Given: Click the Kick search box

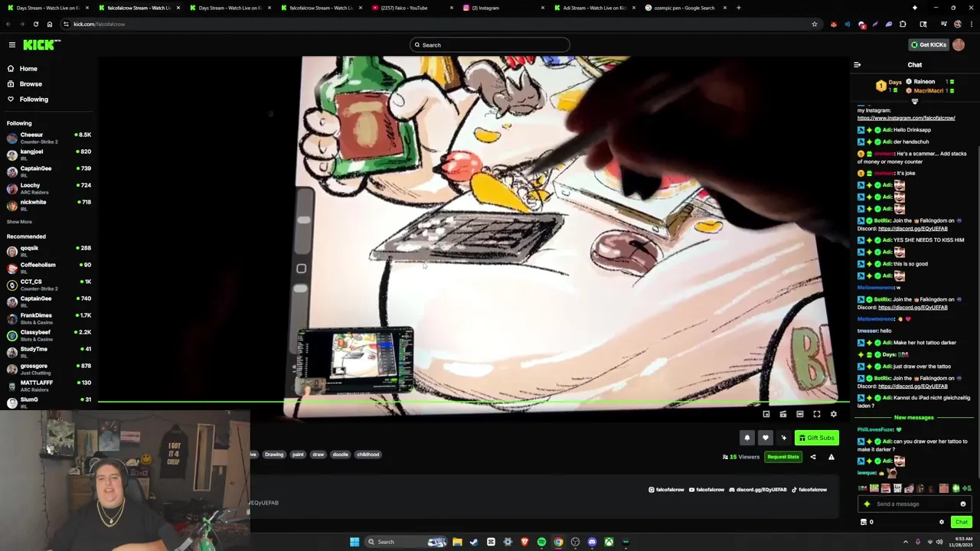Looking at the screenshot, I should (490, 45).
